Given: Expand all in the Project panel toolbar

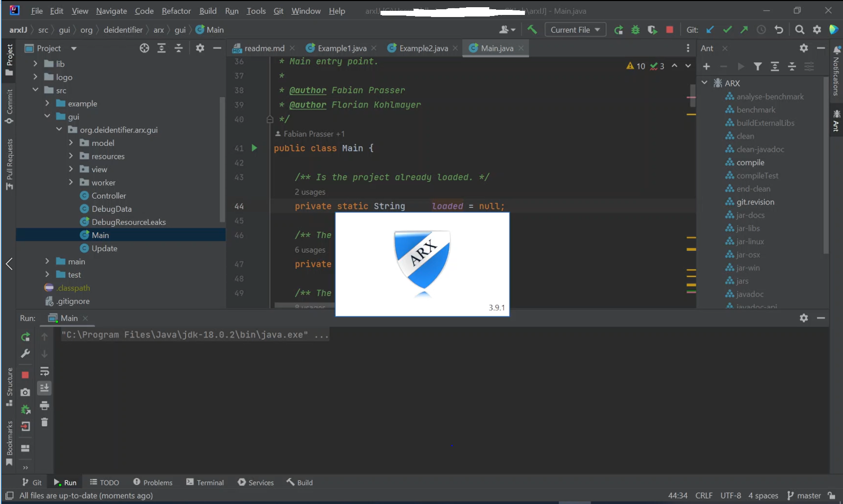Looking at the screenshot, I should [161, 48].
